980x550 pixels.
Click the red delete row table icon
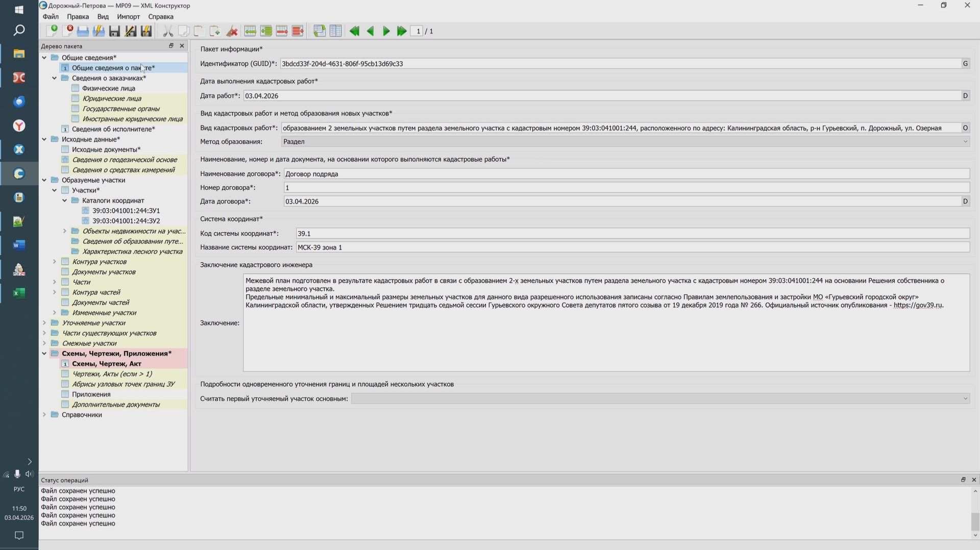(282, 31)
